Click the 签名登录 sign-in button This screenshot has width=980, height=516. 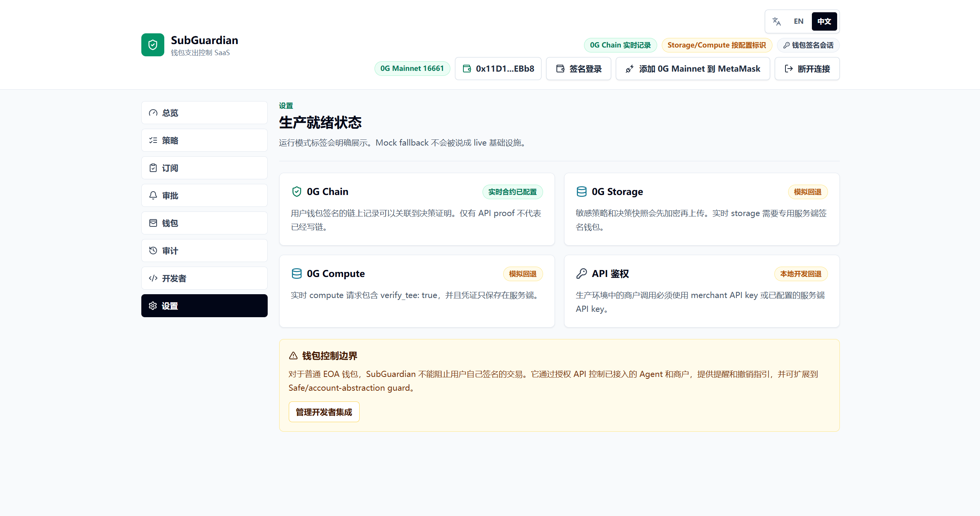(x=578, y=69)
